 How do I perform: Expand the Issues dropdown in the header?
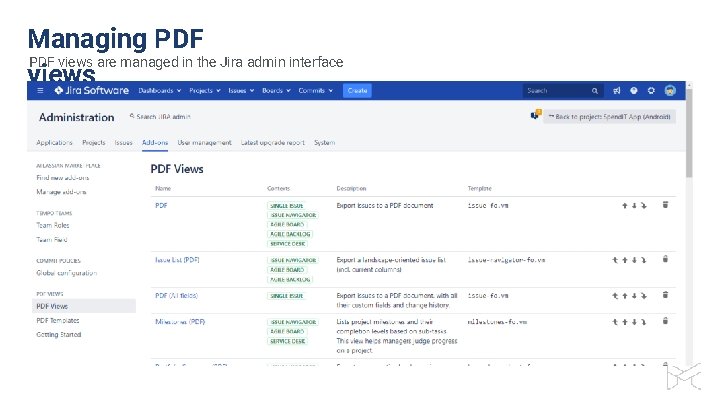pos(241,90)
